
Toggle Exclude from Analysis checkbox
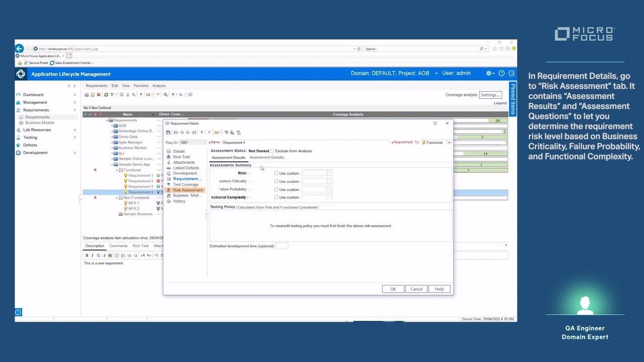click(272, 151)
